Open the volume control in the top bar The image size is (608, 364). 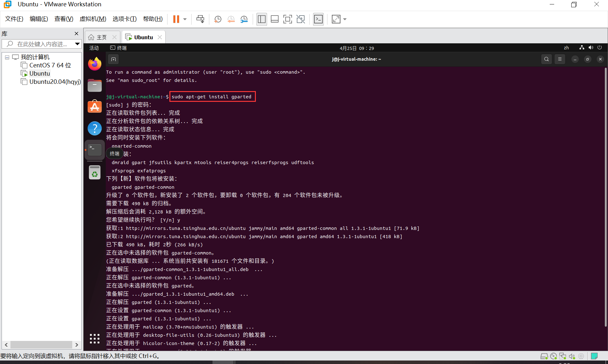click(591, 47)
